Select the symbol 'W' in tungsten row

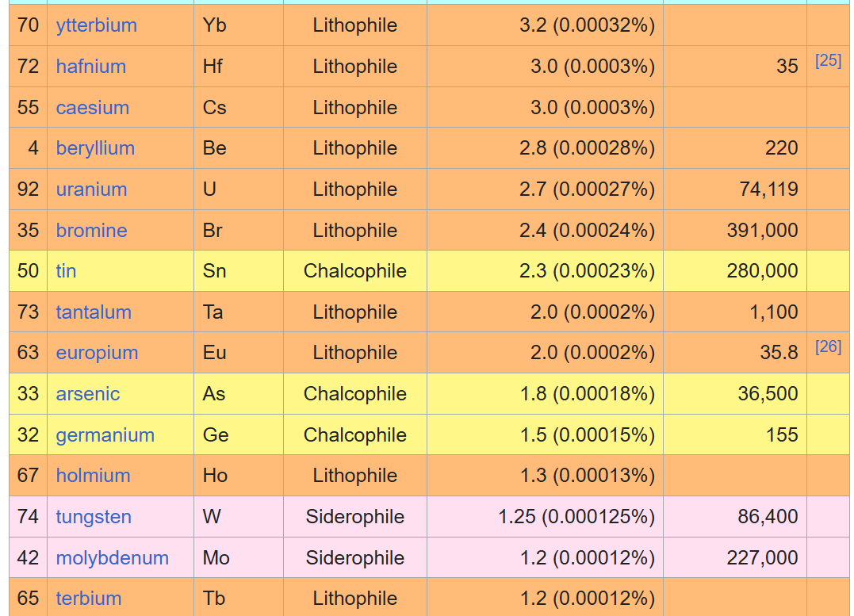click(212, 516)
